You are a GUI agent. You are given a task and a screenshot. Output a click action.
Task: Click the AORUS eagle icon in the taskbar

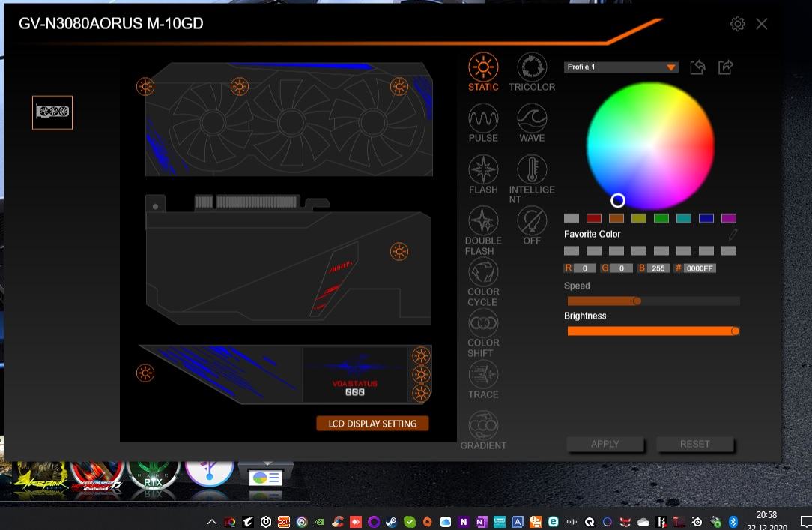(x=248, y=522)
